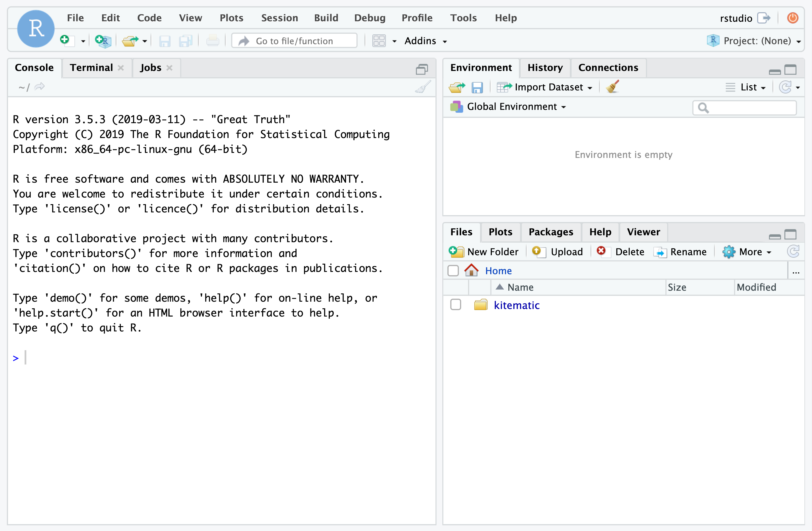The image size is (812, 531).
Task: Click the sign out icon beside rstudio
Action: (x=763, y=18)
